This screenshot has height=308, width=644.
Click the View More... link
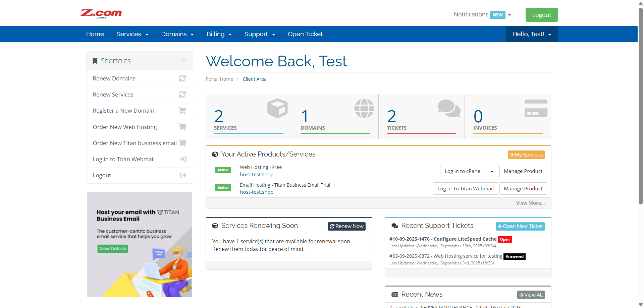click(530, 203)
